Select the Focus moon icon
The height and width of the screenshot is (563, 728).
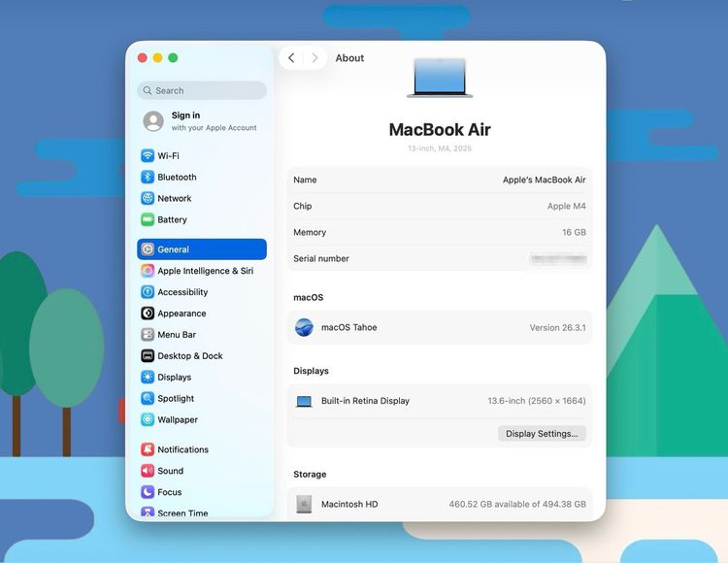148,492
